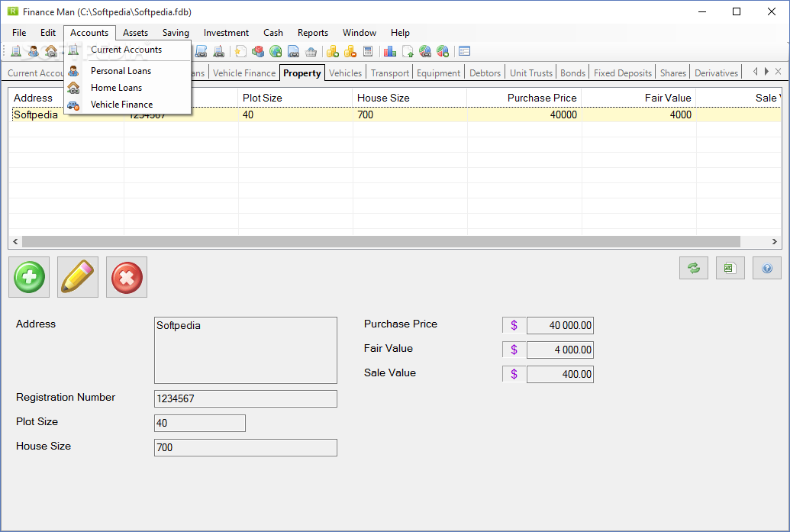Screen dimensions: 790x532
Task: Click the blue question mark help button
Action: [x=767, y=268]
